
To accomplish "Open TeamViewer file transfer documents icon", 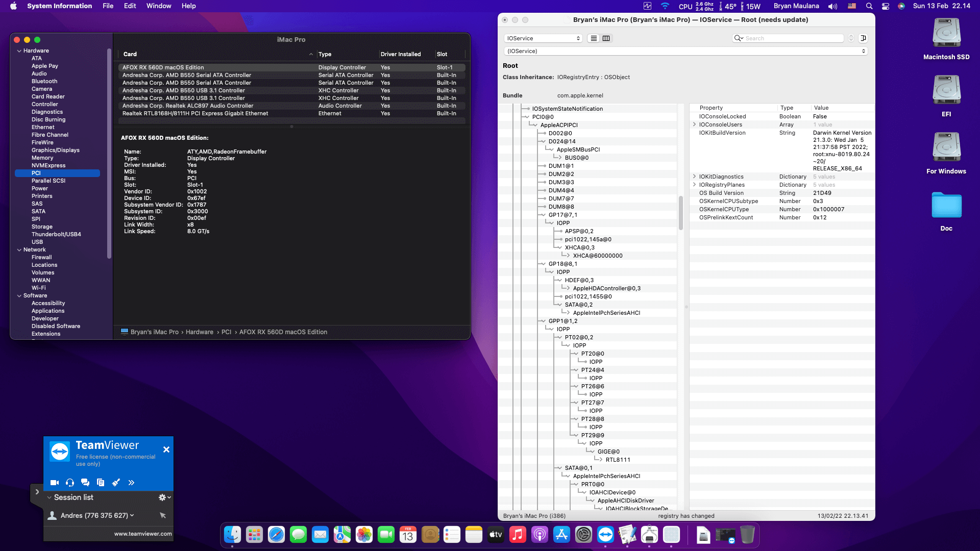I will (x=101, y=483).
